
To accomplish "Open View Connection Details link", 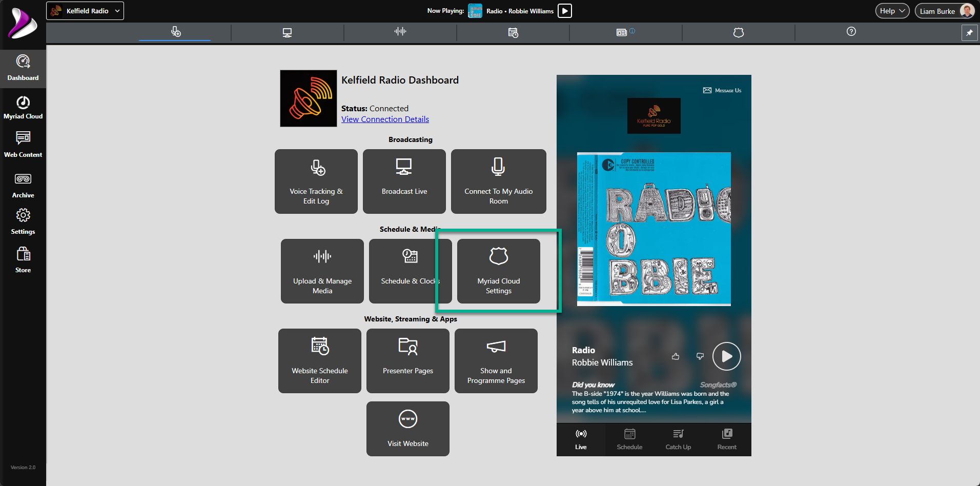I will (x=385, y=119).
